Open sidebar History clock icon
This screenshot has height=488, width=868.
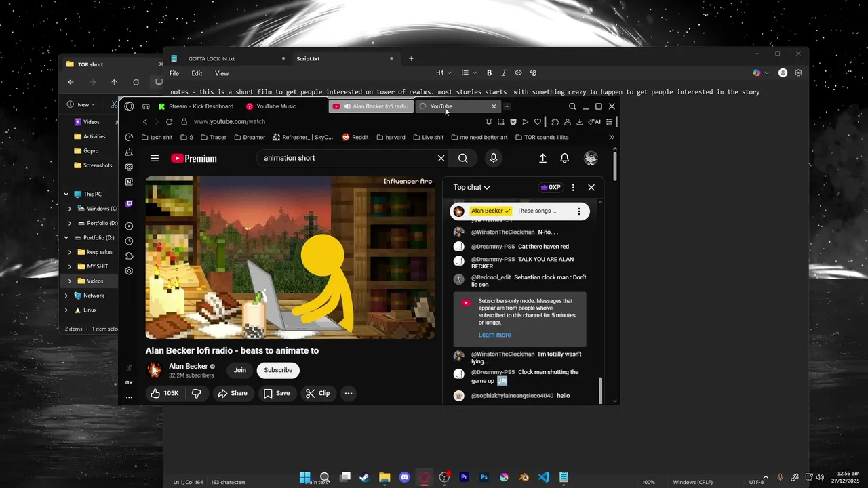coord(129,241)
